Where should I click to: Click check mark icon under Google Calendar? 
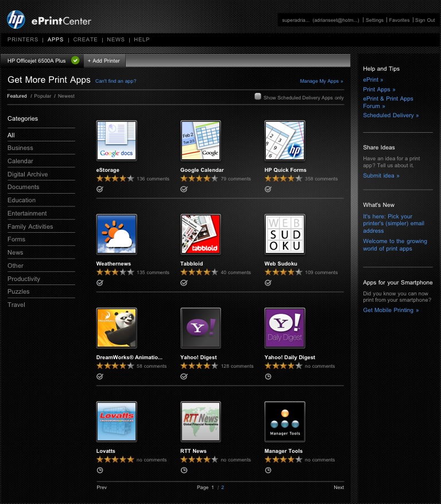[x=184, y=189]
